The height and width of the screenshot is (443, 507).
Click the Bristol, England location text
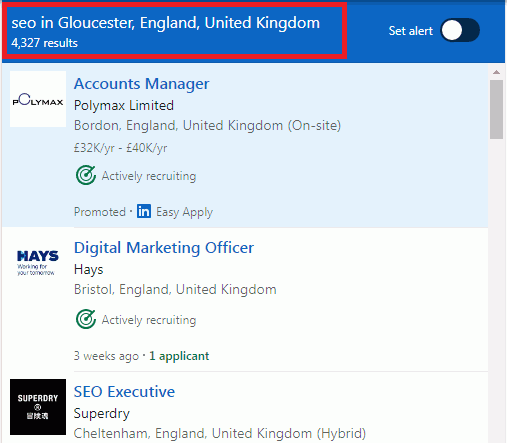(175, 289)
